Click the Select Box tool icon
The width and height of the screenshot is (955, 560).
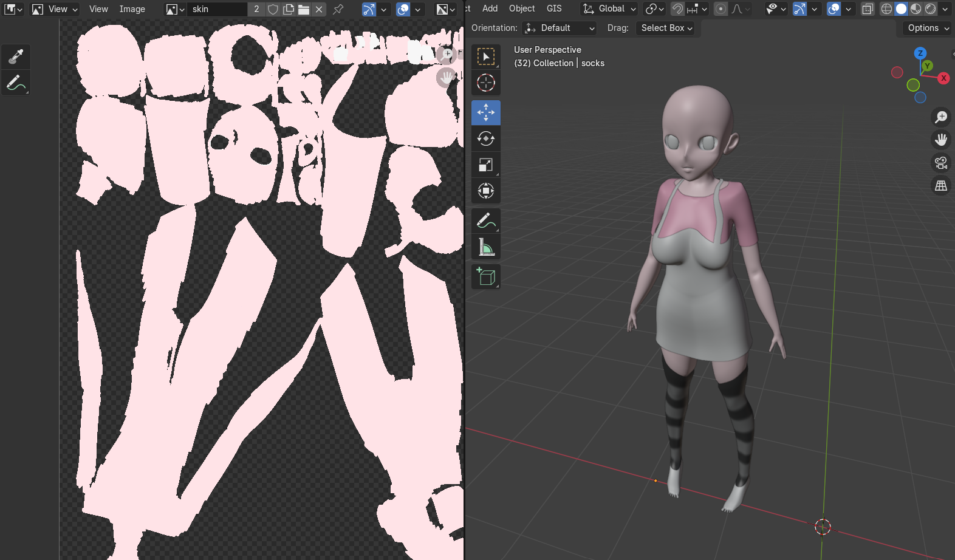coord(485,56)
